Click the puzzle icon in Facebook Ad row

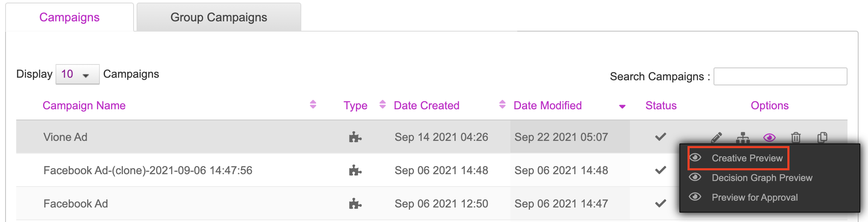pyautogui.click(x=355, y=204)
